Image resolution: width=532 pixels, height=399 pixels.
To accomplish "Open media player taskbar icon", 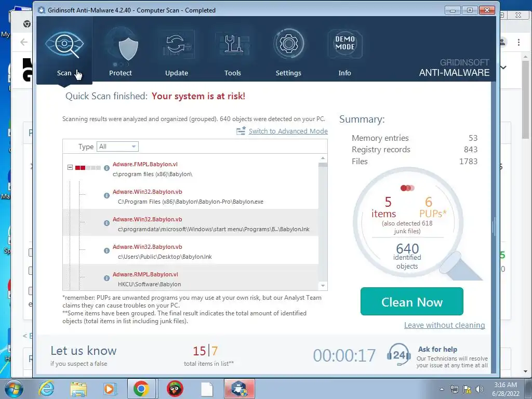I will 110,389.
